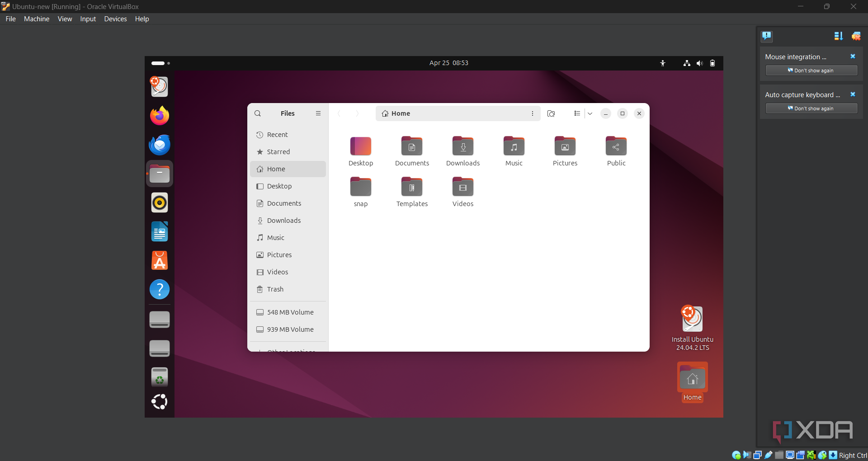Click the Install Ubuntu 24.04.2 LTS desktop icon
Screen dimensions: 868x461
[692, 328]
